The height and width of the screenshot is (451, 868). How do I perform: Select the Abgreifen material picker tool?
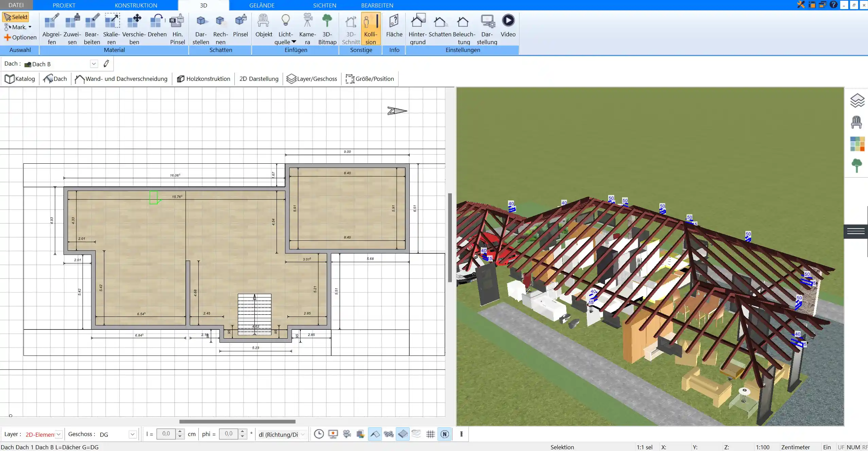coord(52,29)
